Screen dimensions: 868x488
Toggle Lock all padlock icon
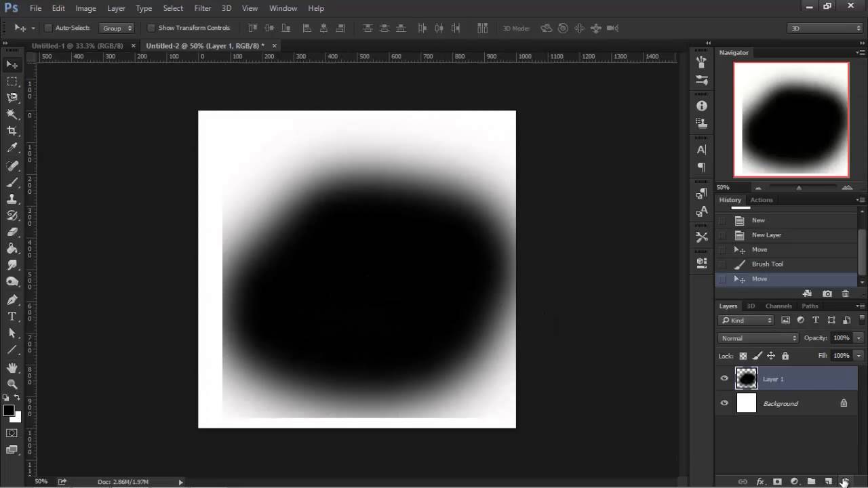click(785, 356)
